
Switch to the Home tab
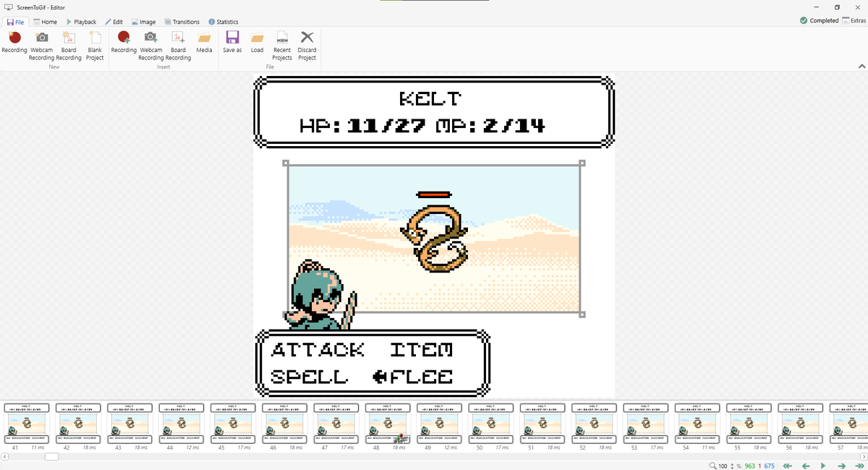tap(44, 22)
